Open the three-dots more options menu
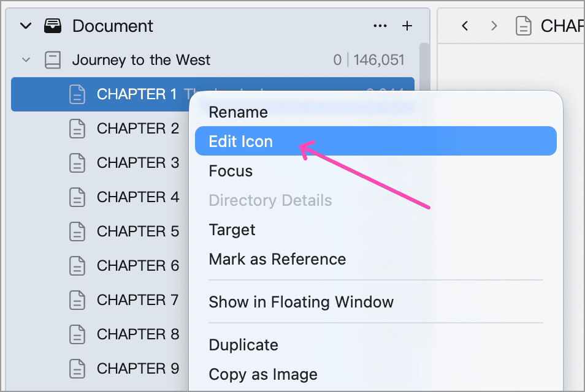Screen dimensions: 585x392 coord(380,26)
